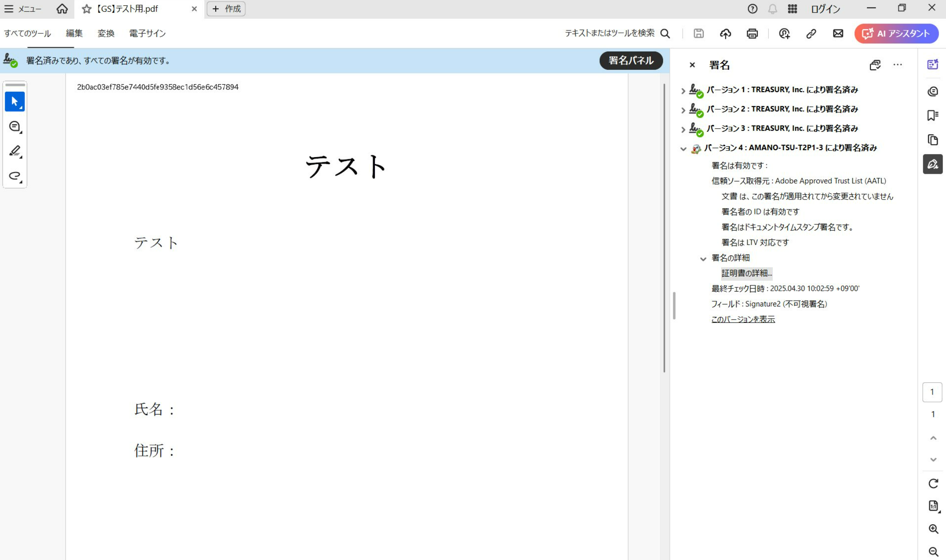Open the Add comment tool
The width and height of the screenshot is (946, 560).
pos(14,126)
